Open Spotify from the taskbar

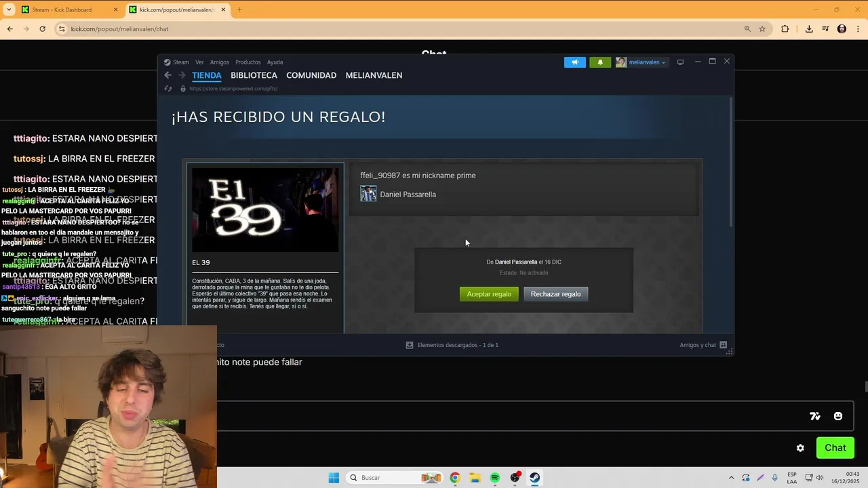(x=495, y=478)
